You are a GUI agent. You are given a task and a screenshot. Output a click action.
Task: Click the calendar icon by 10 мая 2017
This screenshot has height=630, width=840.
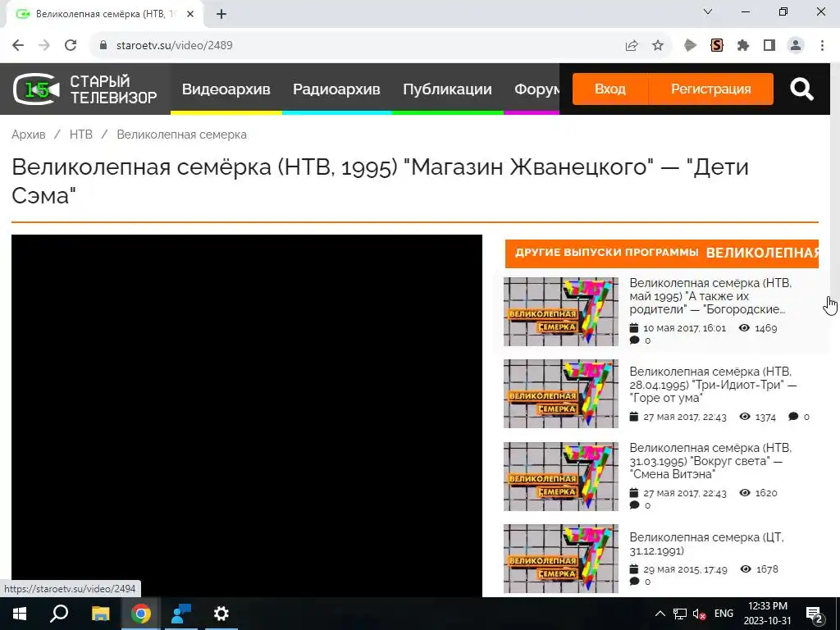(634, 328)
